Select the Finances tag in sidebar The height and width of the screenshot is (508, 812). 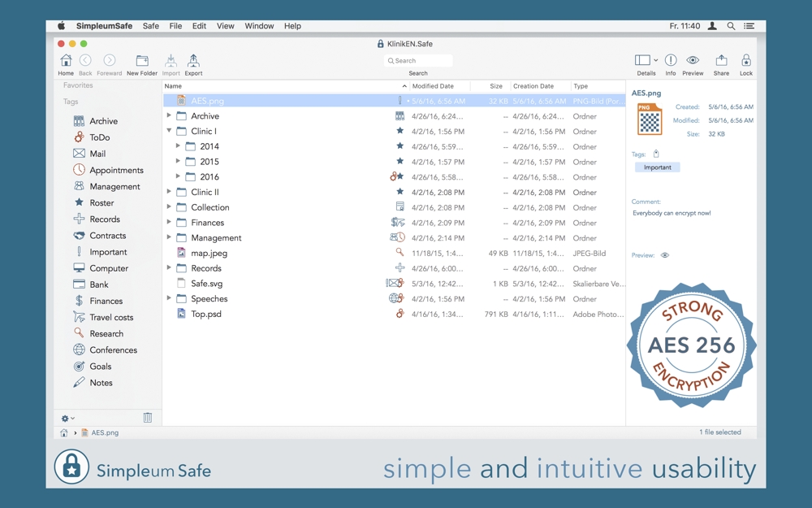[x=98, y=302]
